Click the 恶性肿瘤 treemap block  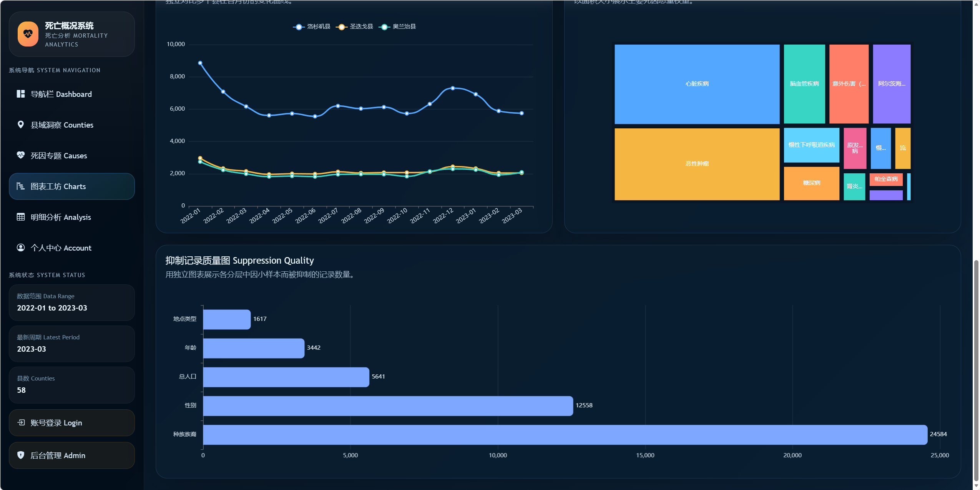[x=697, y=164]
